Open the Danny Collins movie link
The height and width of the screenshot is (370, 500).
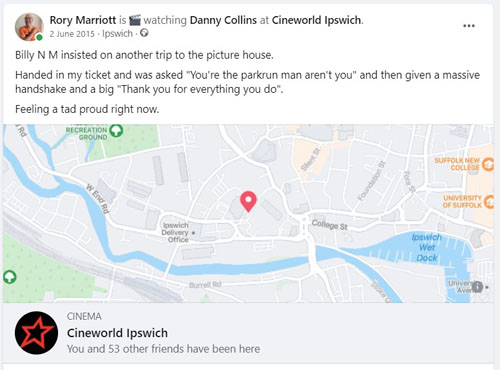pyautogui.click(x=223, y=20)
